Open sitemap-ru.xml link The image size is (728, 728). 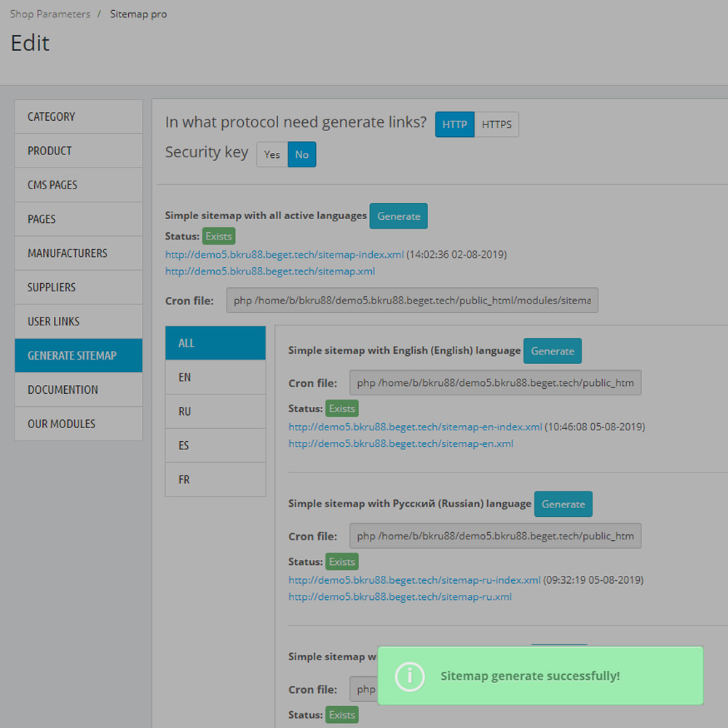pyautogui.click(x=400, y=597)
